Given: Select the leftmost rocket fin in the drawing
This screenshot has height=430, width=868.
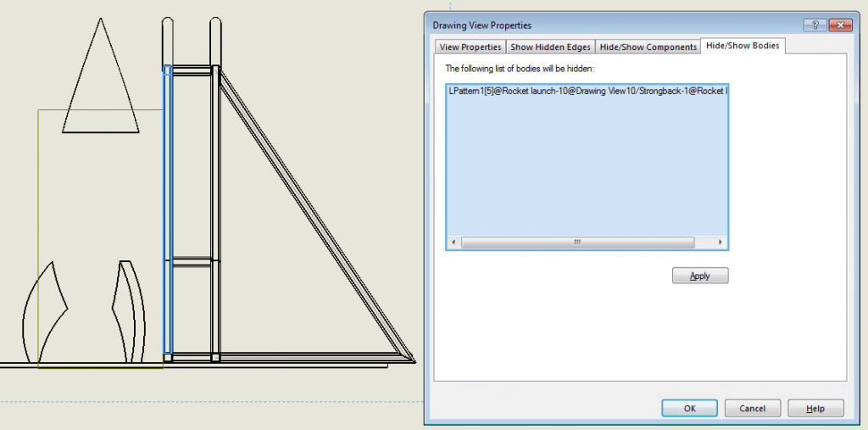Looking at the screenshot, I should click(x=47, y=314).
